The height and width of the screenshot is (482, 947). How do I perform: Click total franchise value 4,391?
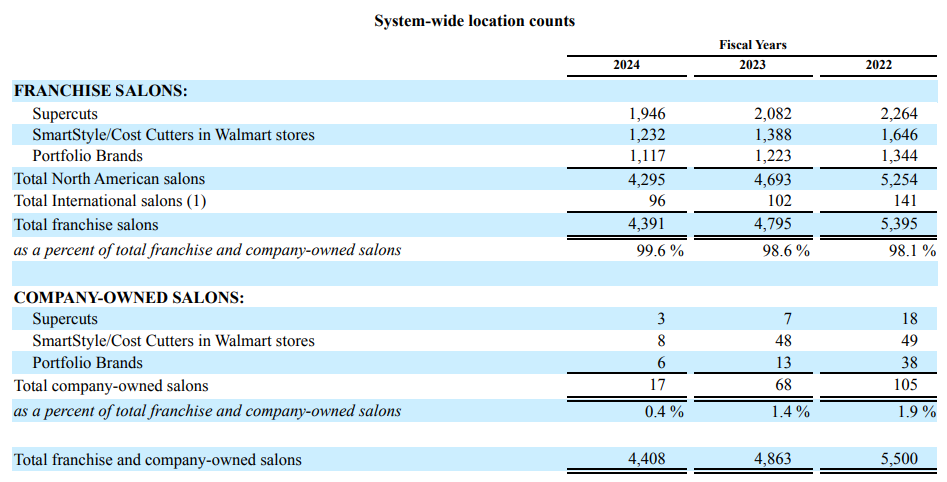tap(647, 224)
